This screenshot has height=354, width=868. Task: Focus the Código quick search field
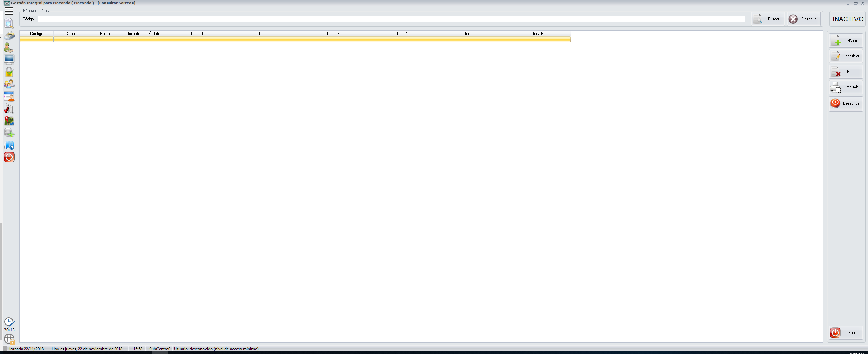tap(391, 19)
